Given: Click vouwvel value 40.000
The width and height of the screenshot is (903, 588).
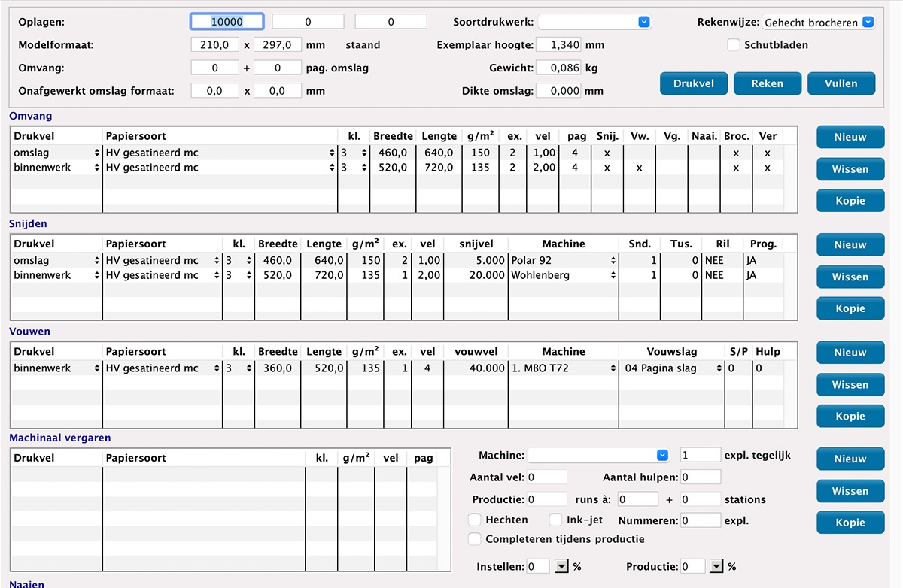Looking at the screenshot, I should (488, 368).
